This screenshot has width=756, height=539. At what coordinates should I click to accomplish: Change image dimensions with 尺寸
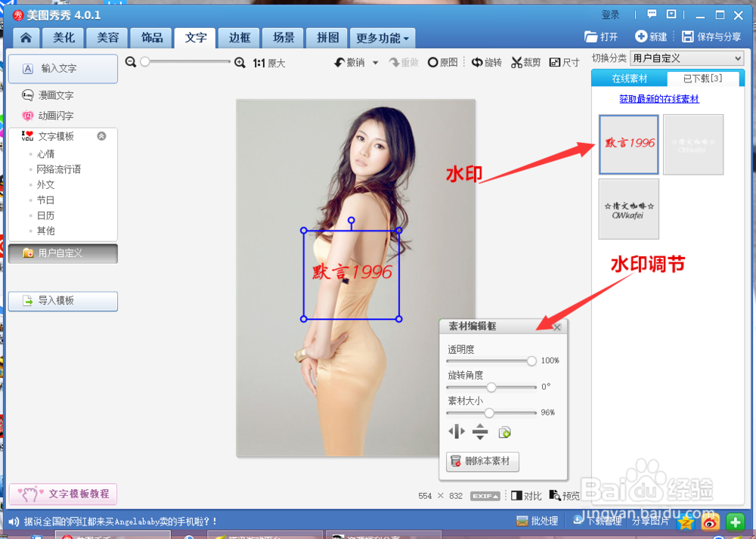coord(564,63)
